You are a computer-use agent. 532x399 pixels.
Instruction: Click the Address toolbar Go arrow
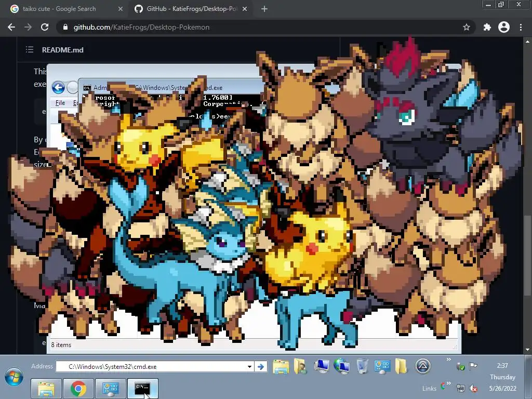point(261,366)
